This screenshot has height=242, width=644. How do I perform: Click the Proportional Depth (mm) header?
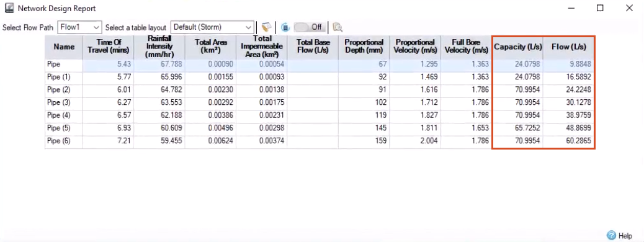coord(364,47)
